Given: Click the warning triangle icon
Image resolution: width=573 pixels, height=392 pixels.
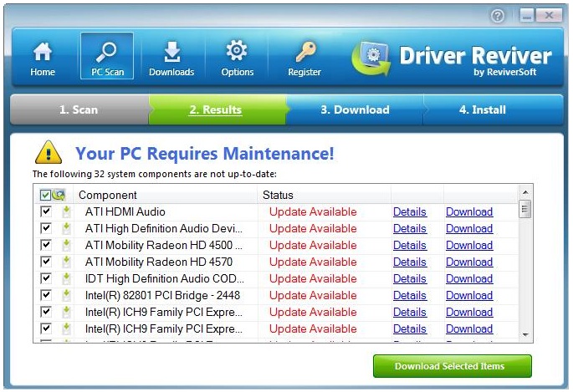Looking at the screenshot, I should tap(48, 153).
